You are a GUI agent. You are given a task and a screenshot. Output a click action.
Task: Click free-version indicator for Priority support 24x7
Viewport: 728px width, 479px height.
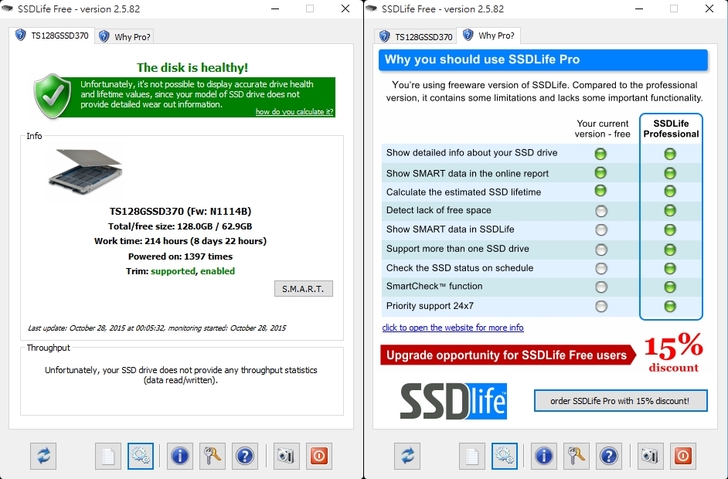tap(601, 306)
